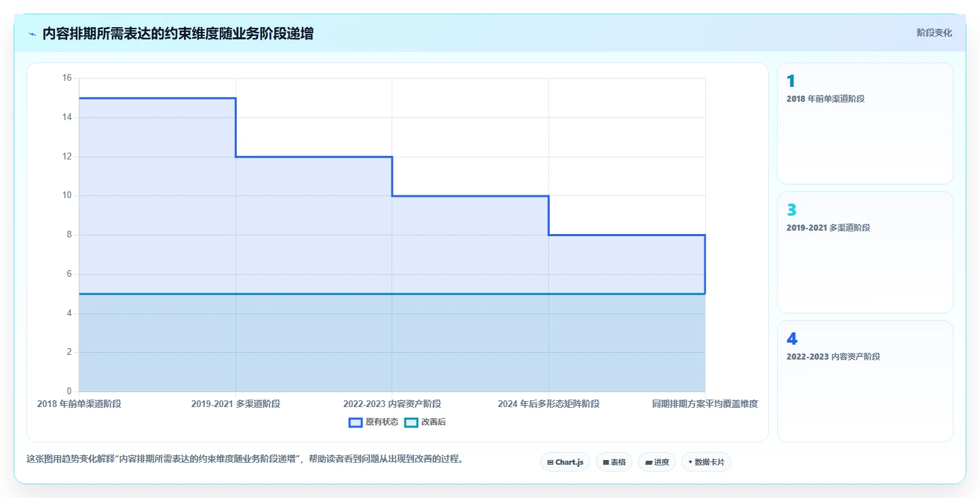
Task: Click the lightning icon beside the chart title
Action: coord(32,34)
